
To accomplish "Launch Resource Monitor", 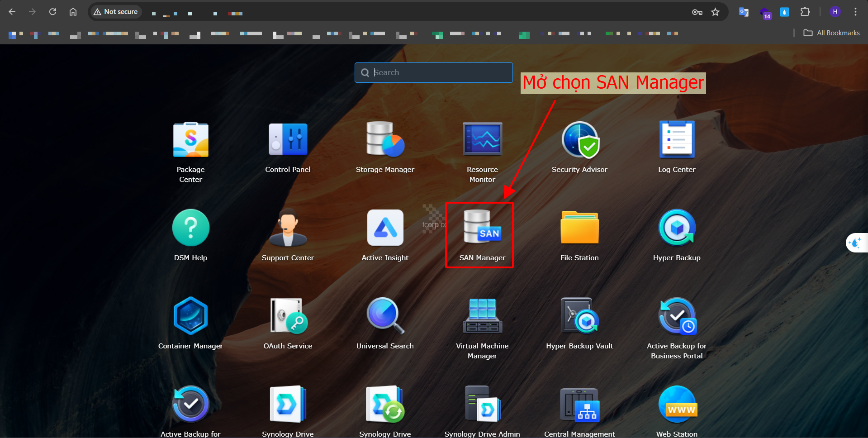I will point(482,140).
